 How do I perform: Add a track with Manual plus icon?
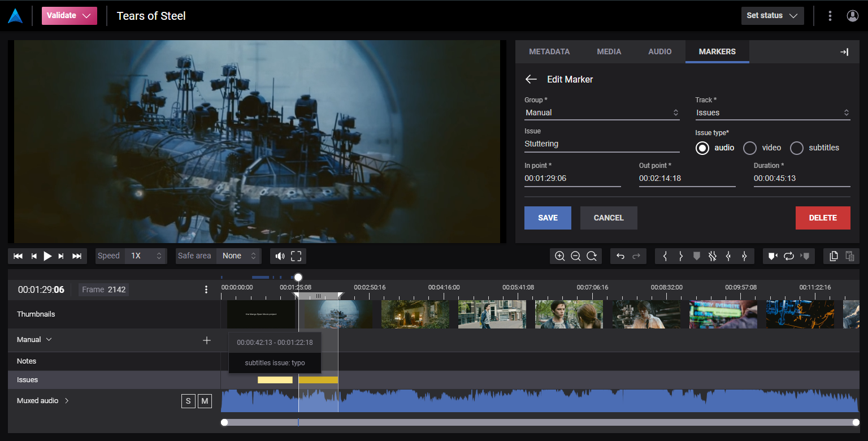[x=207, y=340]
